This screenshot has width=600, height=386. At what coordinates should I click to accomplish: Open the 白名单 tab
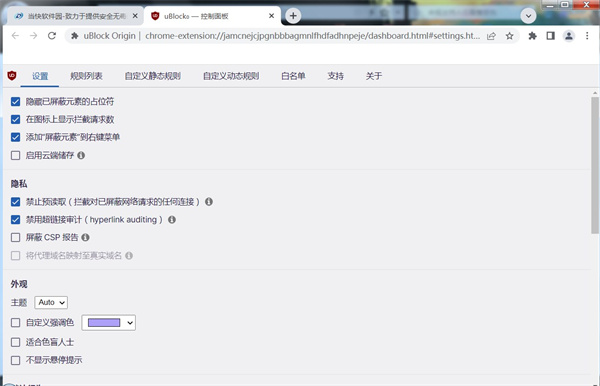tap(293, 76)
